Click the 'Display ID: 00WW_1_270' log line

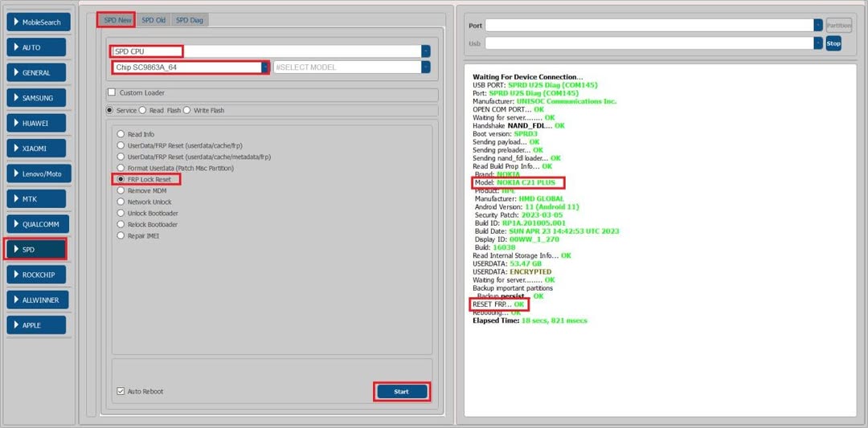point(517,239)
